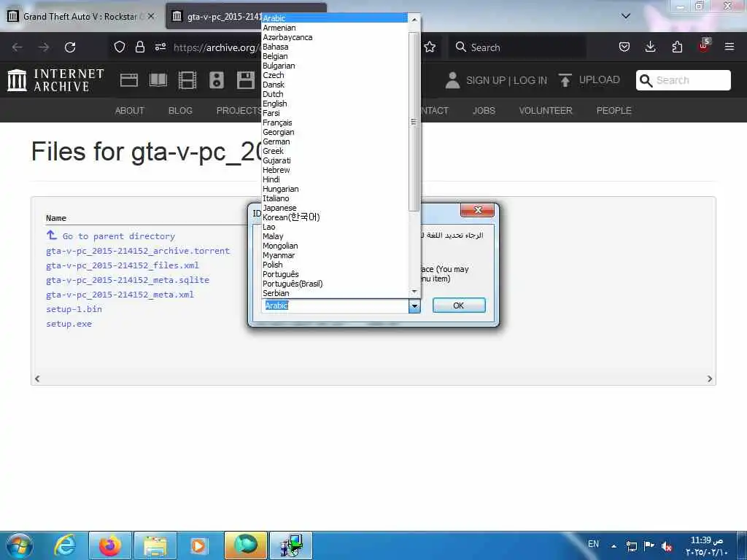Click the red extension badge icon
The image size is (747, 560).
coord(704,46)
